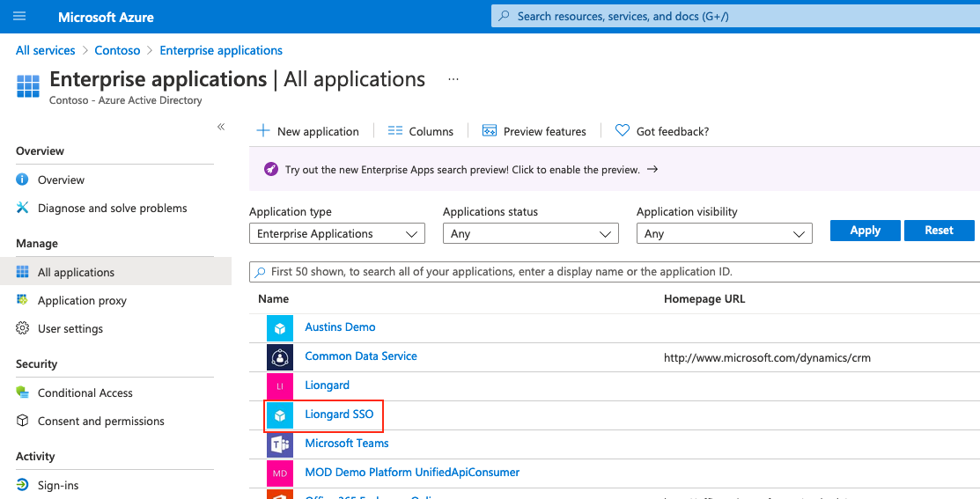Open the Azure portal hamburger menu
Image resolution: width=980 pixels, height=499 pixels.
pyautogui.click(x=19, y=16)
